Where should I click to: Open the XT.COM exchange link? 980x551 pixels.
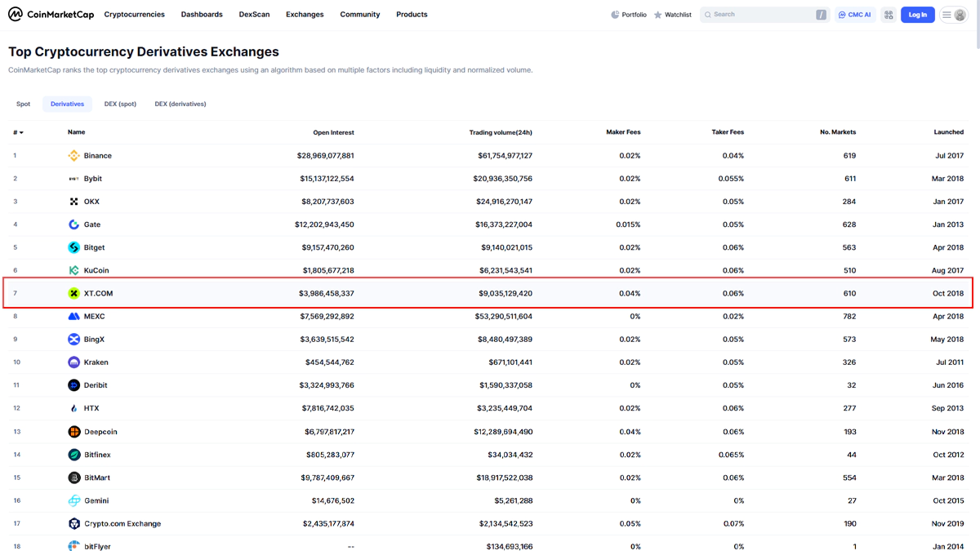click(98, 293)
